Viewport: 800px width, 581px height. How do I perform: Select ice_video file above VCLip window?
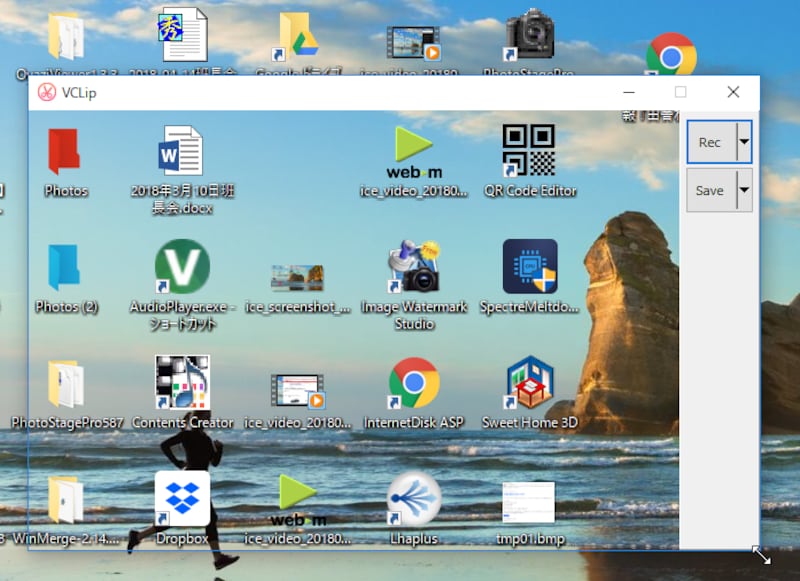pos(414,43)
